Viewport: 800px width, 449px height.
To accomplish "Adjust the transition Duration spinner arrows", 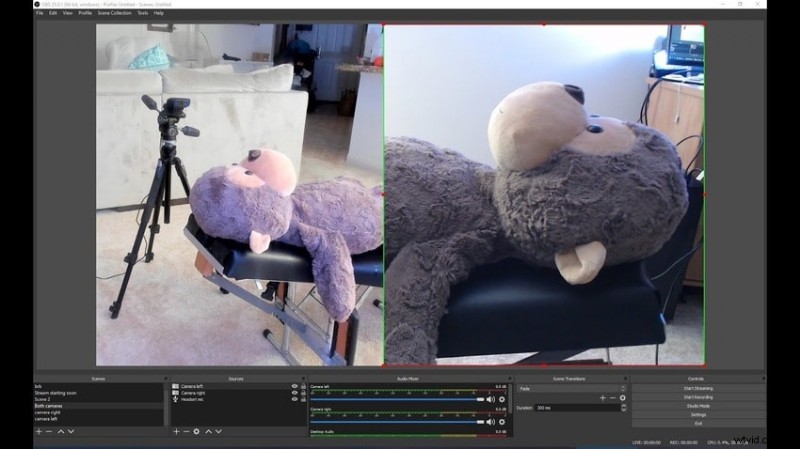I will (x=623, y=408).
